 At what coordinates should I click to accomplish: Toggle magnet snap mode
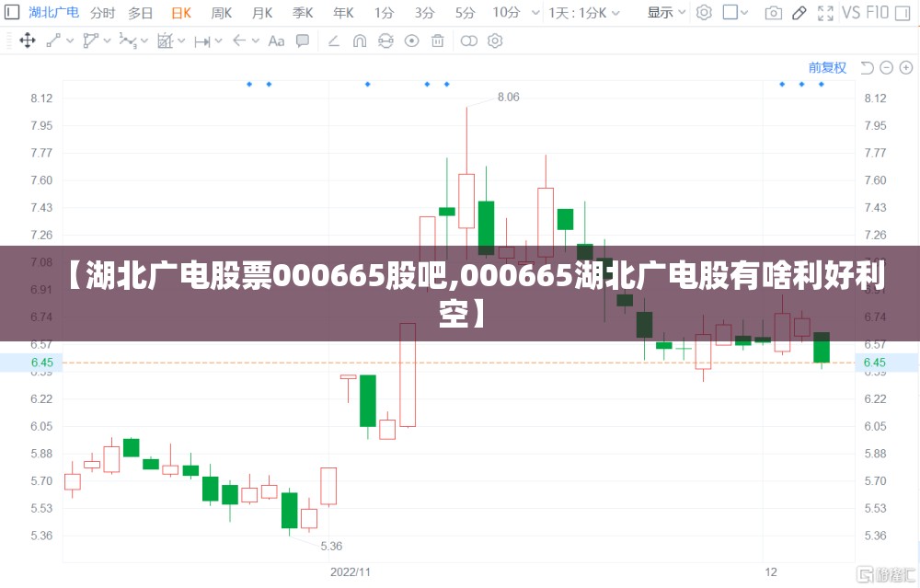pos(360,40)
